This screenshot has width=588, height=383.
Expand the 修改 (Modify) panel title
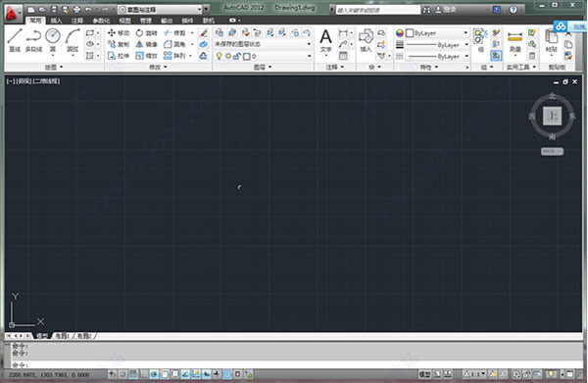[158, 67]
